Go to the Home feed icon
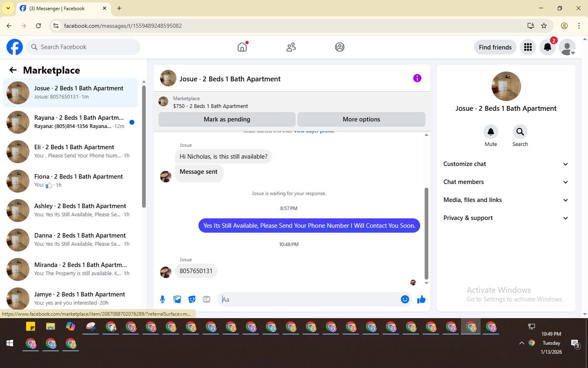This screenshot has height=368, width=588. pos(242,47)
